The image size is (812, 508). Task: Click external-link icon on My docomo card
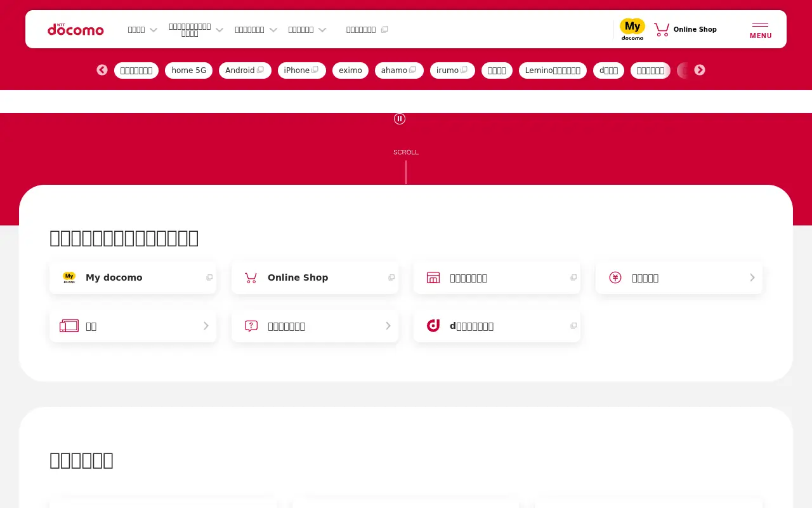(209, 277)
